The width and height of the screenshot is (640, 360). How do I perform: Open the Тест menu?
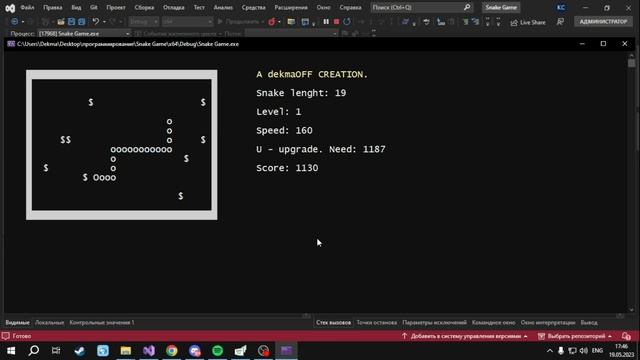click(x=199, y=7)
